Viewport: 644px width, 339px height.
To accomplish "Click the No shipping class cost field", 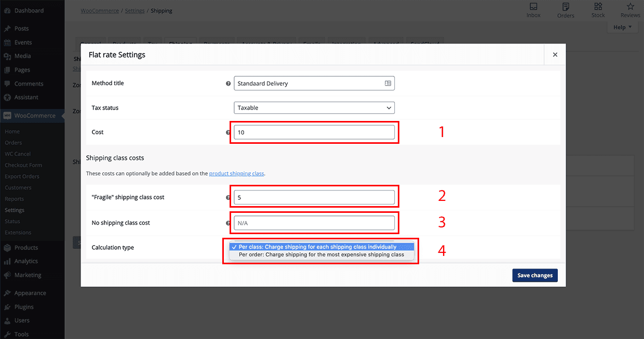I will click(314, 223).
